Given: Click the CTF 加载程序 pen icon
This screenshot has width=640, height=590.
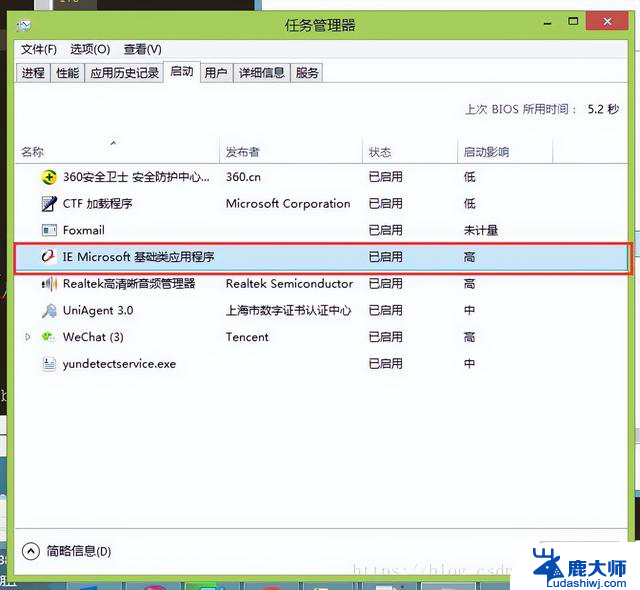Looking at the screenshot, I should [49, 204].
